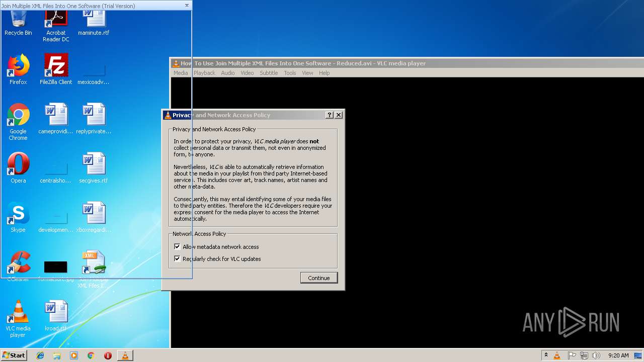The width and height of the screenshot is (644, 362).
Task: Launch Google Chrome desktop shortcut
Action: click(18, 122)
